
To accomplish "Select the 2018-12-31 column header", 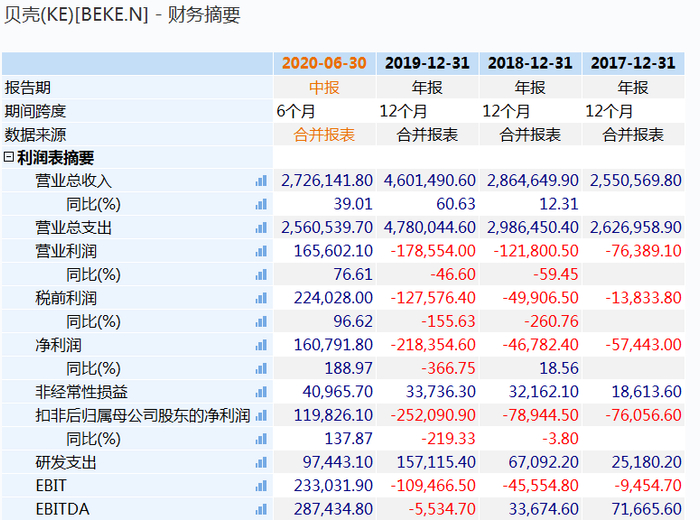I will [530, 63].
